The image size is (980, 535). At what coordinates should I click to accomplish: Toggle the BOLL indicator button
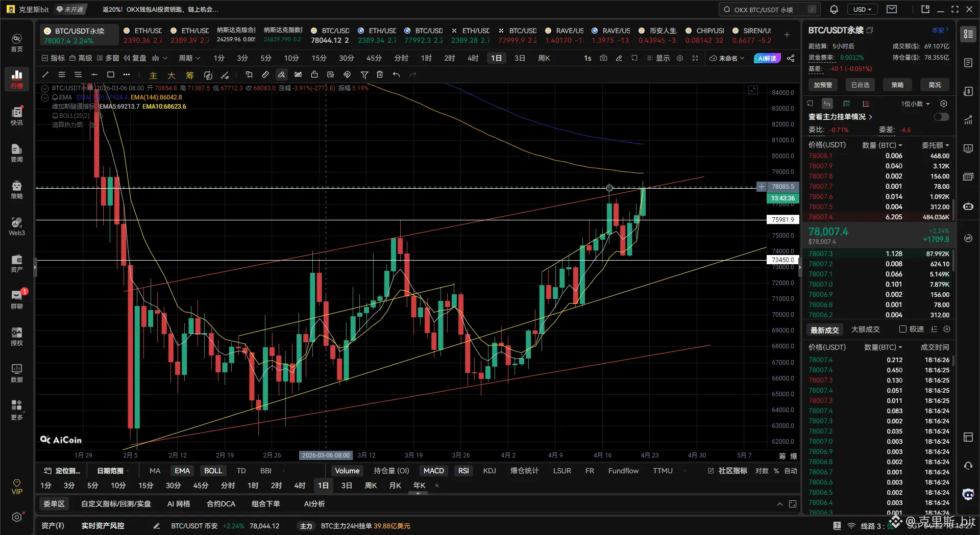[x=213, y=471]
